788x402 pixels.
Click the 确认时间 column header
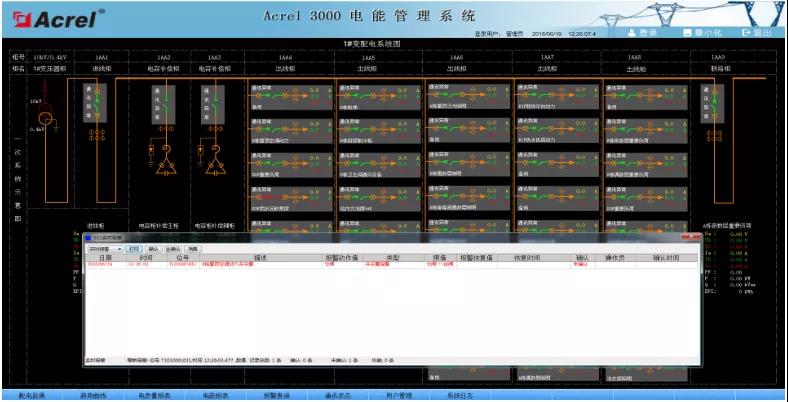point(666,258)
